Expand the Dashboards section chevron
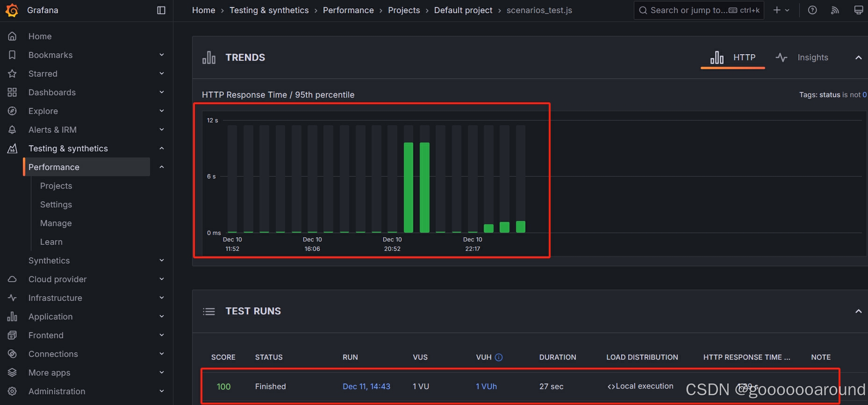Viewport: 868px width, 405px height. pyautogui.click(x=162, y=92)
